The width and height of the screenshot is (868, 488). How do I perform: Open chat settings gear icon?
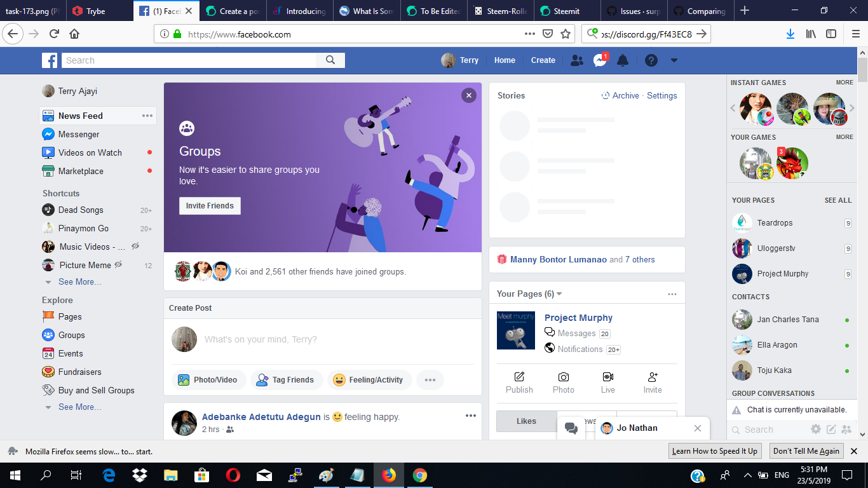pyautogui.click(x=816, y=430)
